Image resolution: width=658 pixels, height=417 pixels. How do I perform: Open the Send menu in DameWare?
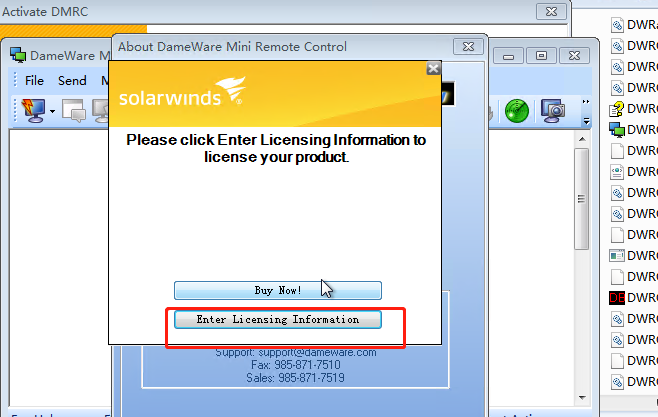[72, 81]
